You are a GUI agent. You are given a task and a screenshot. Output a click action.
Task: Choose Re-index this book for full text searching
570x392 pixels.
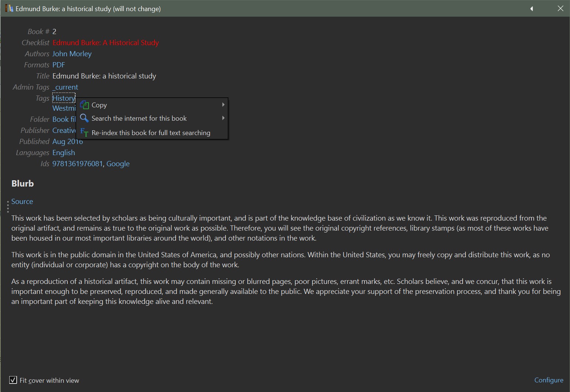click(x=151, y=133)
